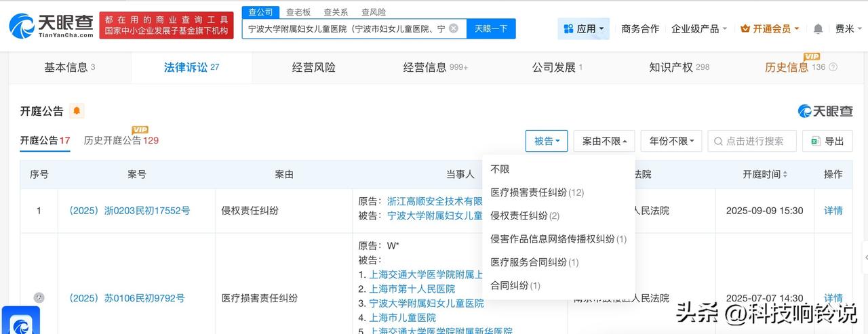Click 详情 for the 2025-09-09 hearing
868x334 pixels.
pos(833,211)
